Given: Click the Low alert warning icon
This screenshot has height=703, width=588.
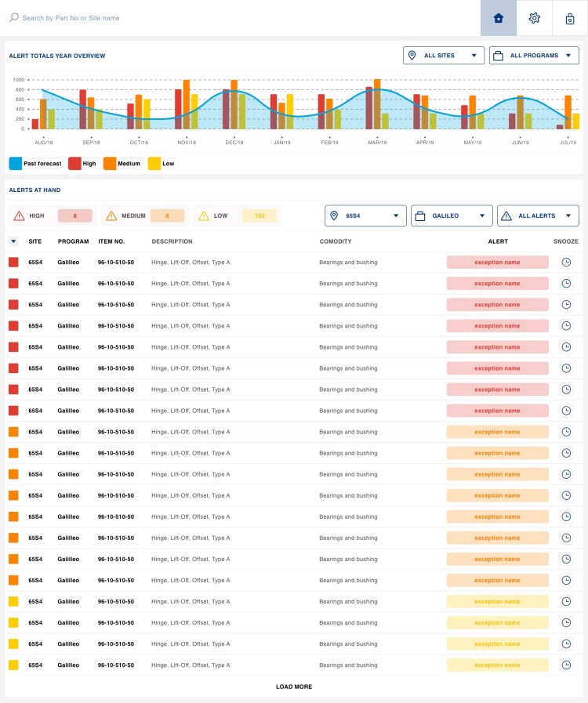Looking at the screenshot, I should (204, 216).
